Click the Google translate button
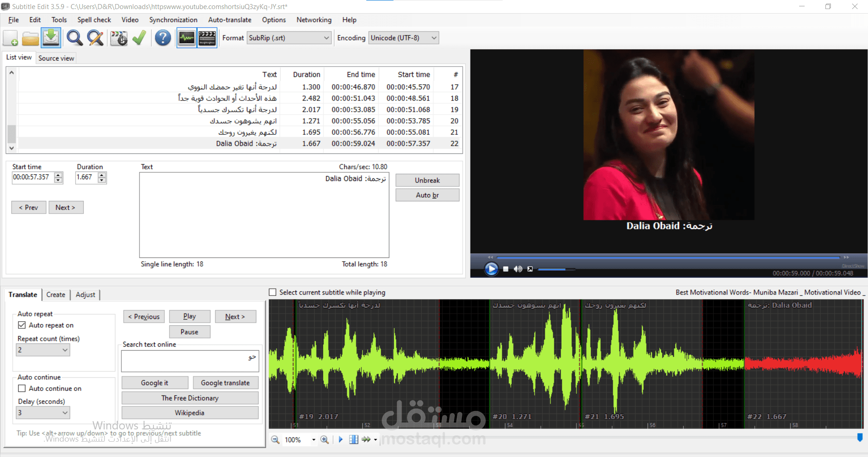Viewport: 868px width, 457px height. point(225,382)
